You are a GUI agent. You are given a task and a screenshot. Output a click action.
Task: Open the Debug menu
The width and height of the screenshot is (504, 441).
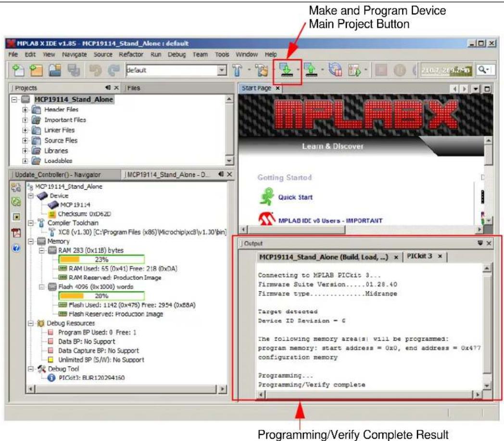pyautogui.click(x=176, y=54)
